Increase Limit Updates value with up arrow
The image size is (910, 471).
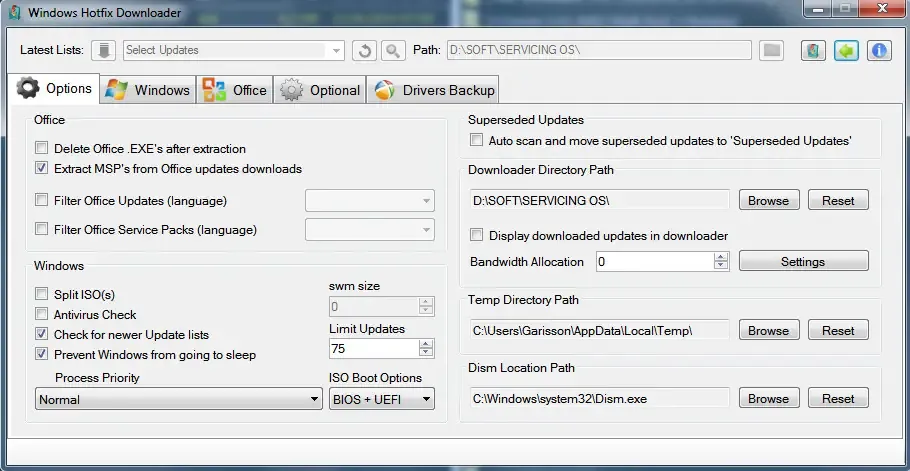coord(427,343)
